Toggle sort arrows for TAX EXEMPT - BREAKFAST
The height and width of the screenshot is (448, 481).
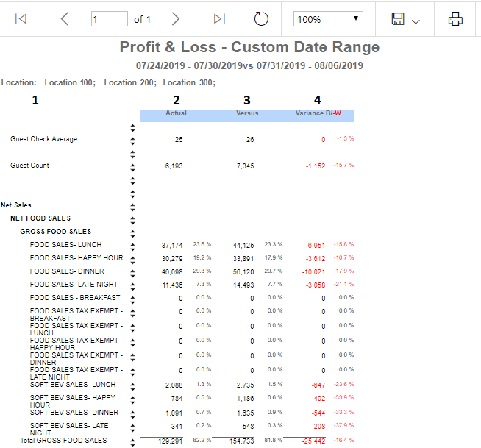[132, 313]
